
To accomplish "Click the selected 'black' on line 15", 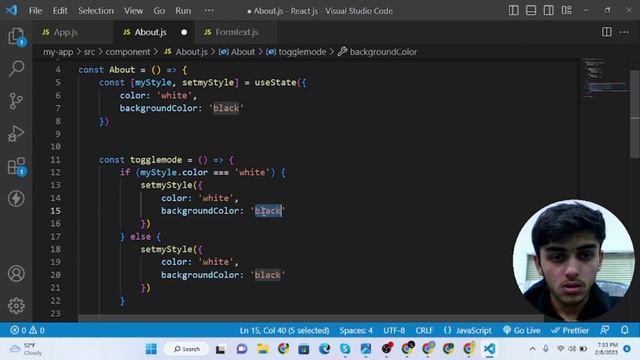I will tap(268, 211).
